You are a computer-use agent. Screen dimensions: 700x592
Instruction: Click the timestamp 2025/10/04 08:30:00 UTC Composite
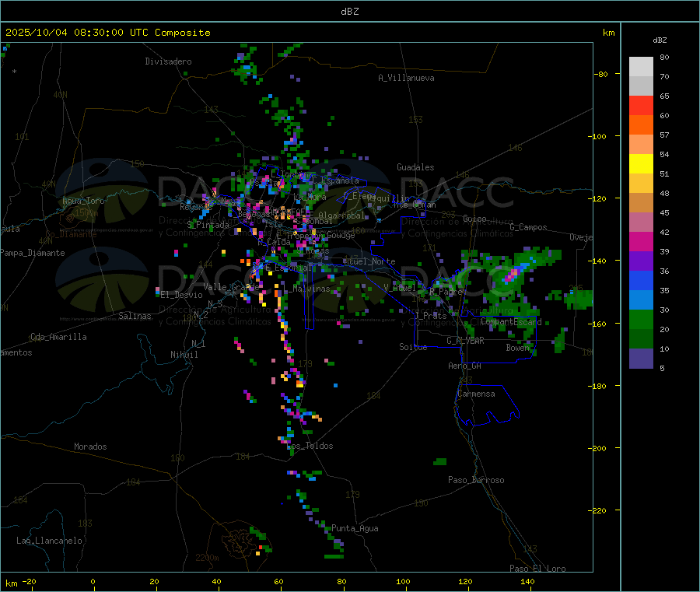click(107, 33)
